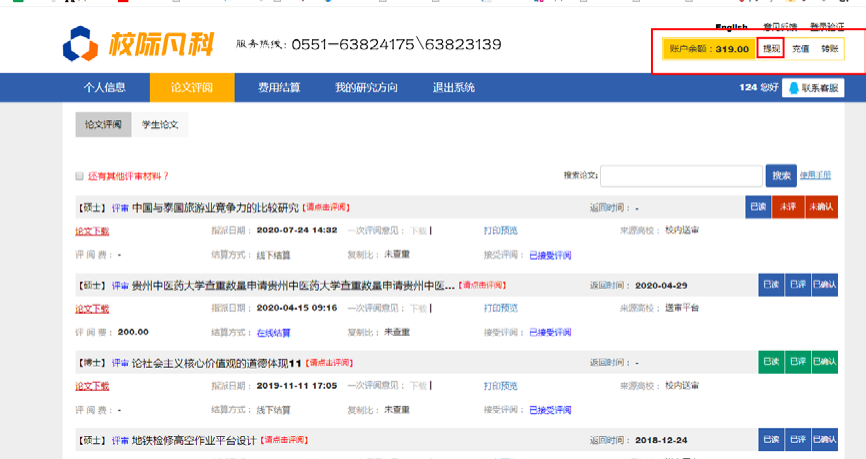Click the green 已确认 badge on the doctoral thesis

point(824,362)
